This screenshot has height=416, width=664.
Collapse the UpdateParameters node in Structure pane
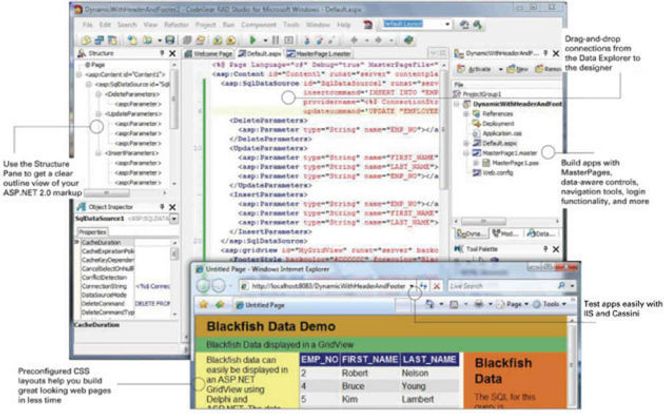pyautogui.click(x=98, y=114)
